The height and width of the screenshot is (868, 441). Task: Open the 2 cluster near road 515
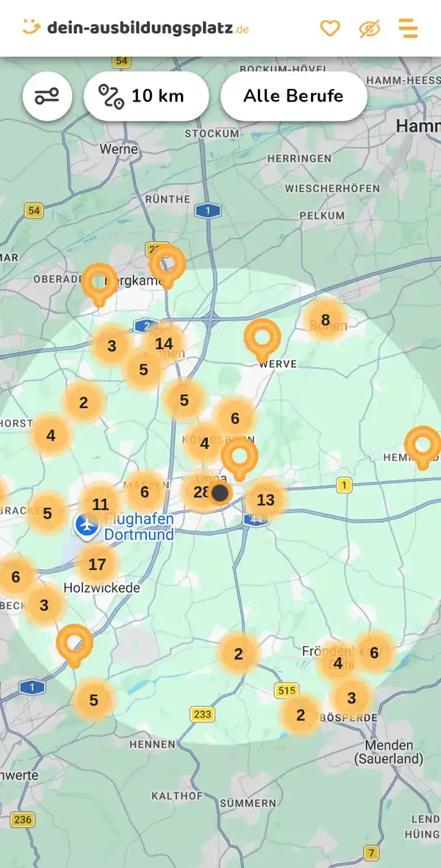(x=301, y=715)
